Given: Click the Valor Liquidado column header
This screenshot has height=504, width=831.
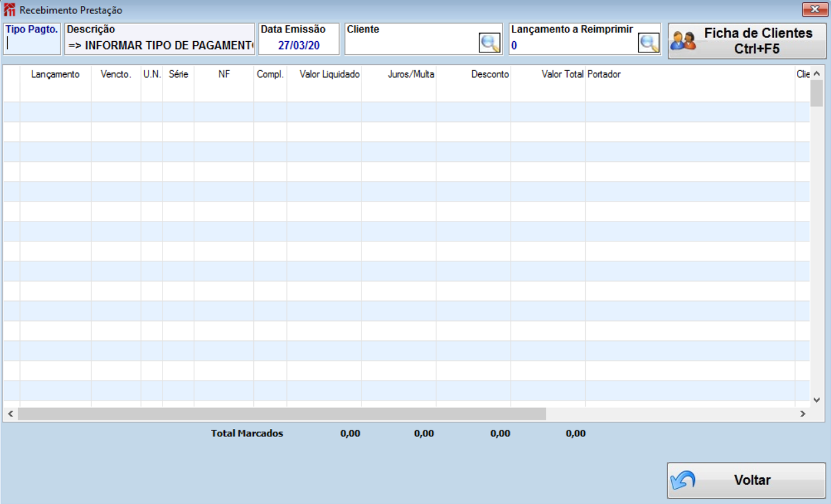Looking at the screenshot, I should pos(324,74).
